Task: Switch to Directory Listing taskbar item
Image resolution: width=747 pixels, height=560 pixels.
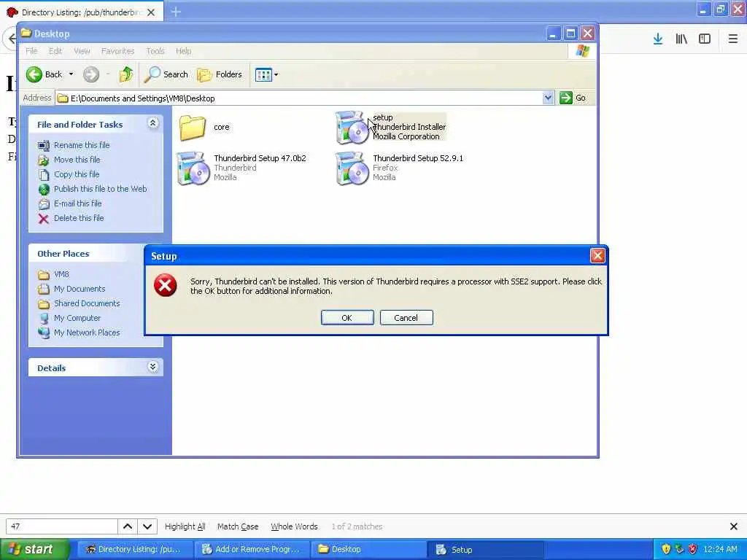Action: [135, 549]
